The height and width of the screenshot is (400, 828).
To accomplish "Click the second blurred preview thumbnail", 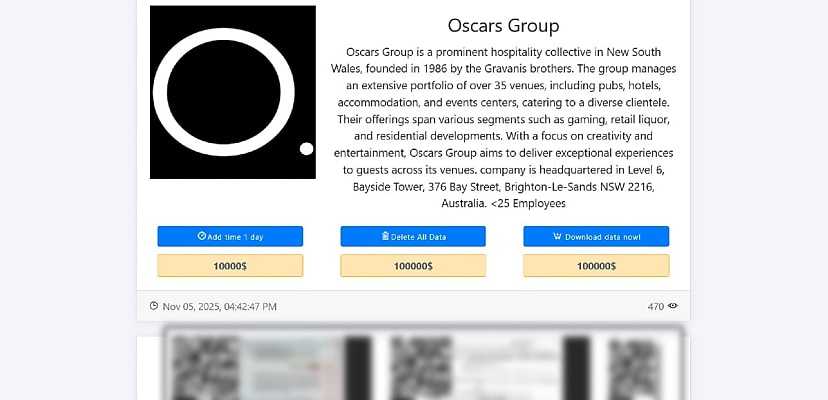I will 489,368.
